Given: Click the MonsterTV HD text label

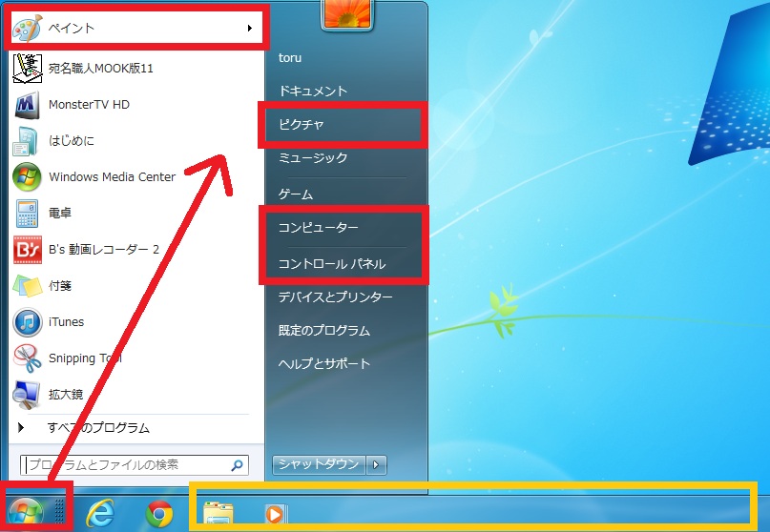Looking at the screenshot, I should tap(89, 105).
